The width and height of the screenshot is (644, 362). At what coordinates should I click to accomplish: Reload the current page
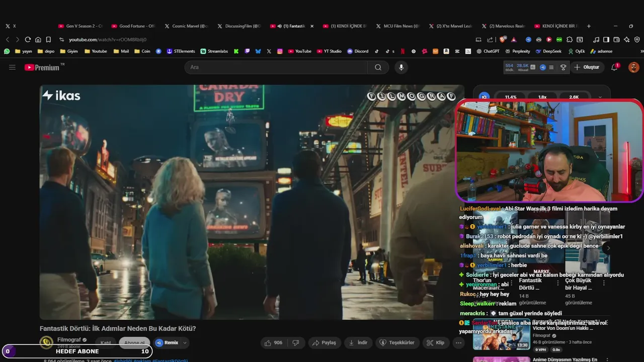click(28, 39)
